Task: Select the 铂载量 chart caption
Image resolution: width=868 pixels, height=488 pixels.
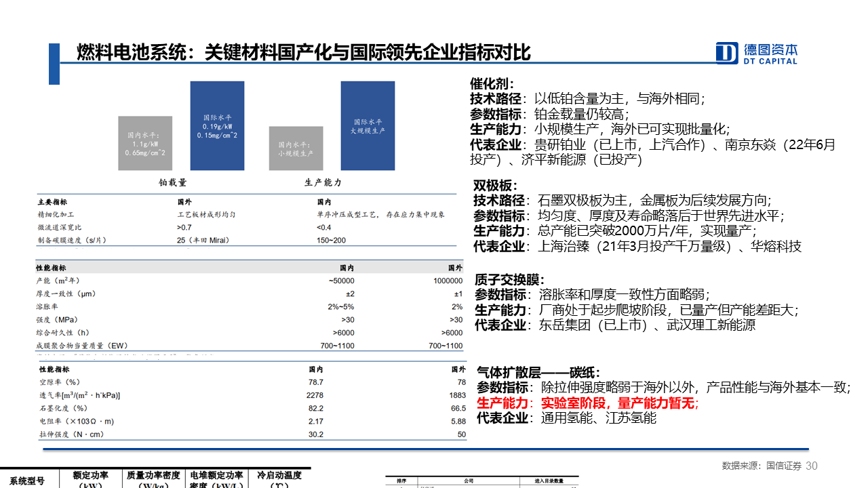Action: 172,182
